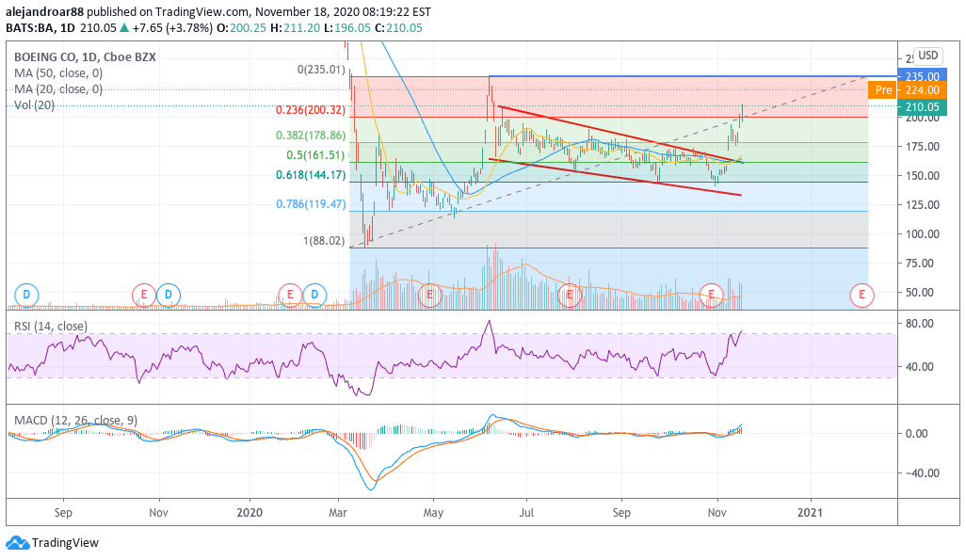This screenshot has width=966, height=560.
Task: Click the 2020 label on the time axis
Action: pos(250,513)
